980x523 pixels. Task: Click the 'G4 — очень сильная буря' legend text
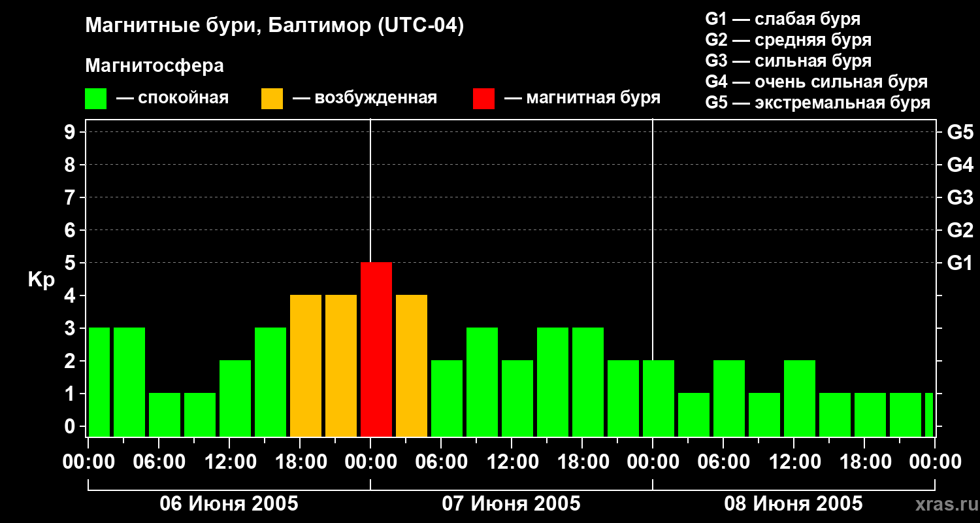[x=817, y=82]
